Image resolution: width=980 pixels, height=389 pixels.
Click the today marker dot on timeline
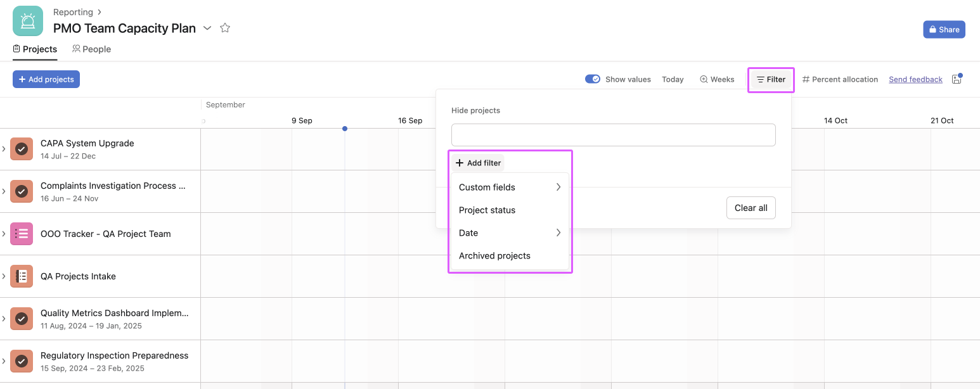(345, 129)
